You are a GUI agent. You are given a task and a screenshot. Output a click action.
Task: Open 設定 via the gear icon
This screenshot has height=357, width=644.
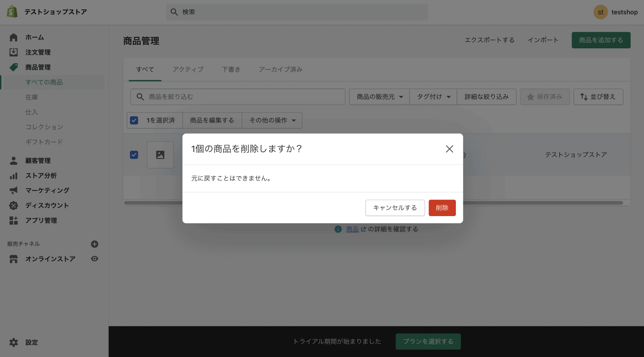[x=14, y=342]
